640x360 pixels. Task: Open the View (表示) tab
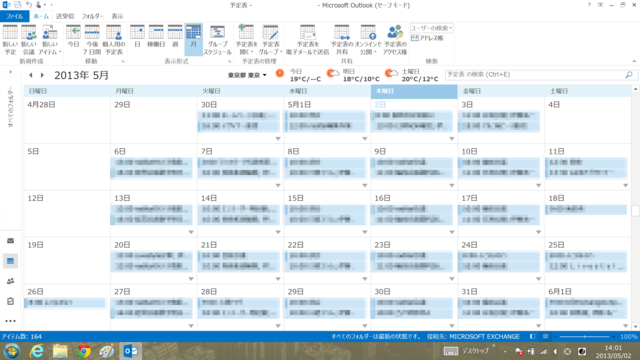[118, 16]
